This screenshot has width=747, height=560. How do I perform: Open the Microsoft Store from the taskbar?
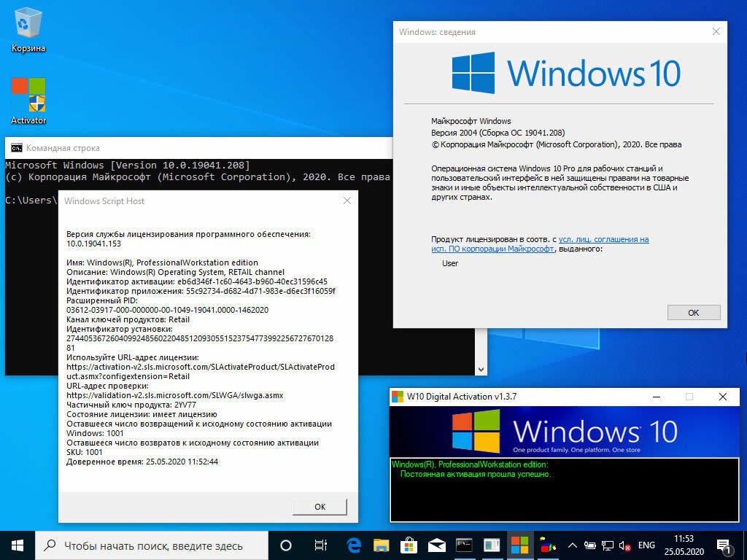pyautogui.click(x=409, y=545)
